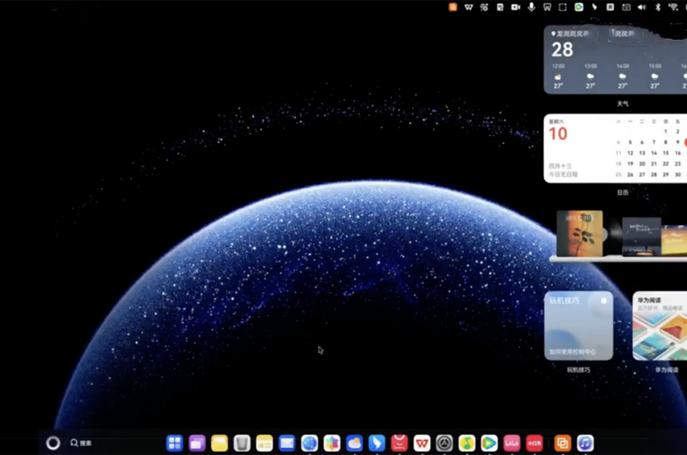Open the red 小红书 app icon
This screenshot has height=455, width=687.
click(534, 443)
